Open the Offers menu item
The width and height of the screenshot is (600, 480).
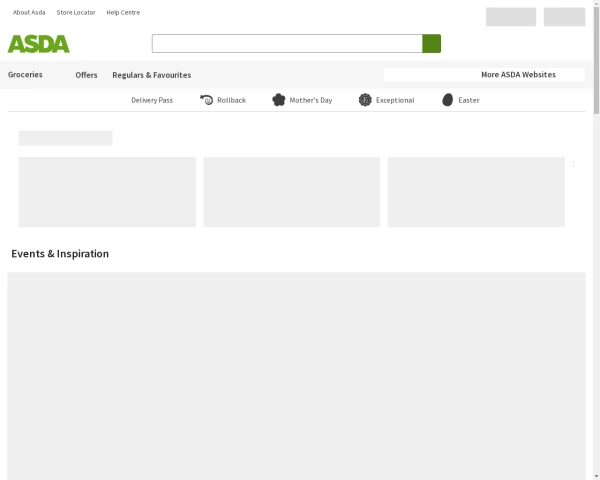(x=86, y=75)
